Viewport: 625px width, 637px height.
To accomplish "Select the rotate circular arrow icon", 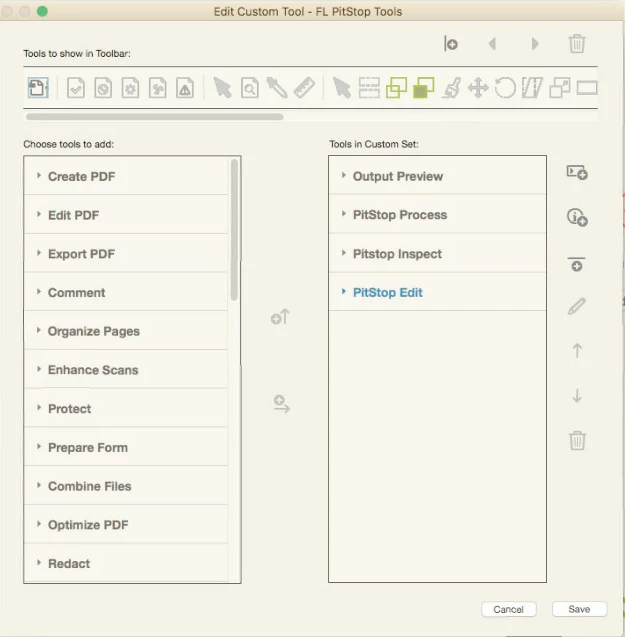I will click(x=505, y=88).
